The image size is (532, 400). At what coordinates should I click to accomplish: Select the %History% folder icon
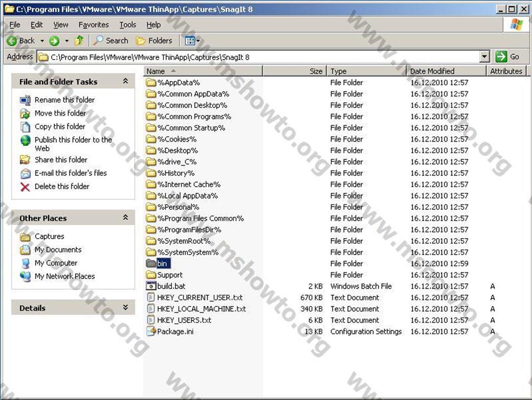click(x=151, y=173)
